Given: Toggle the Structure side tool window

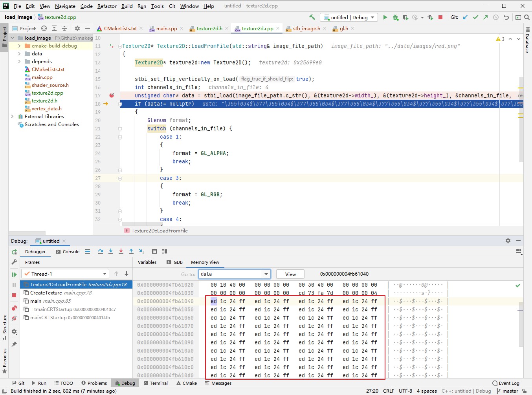Looking at the screenshot, I should 4,327.
